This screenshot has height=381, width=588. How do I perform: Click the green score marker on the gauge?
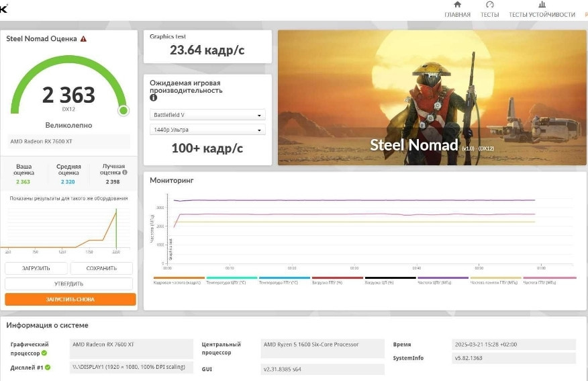pos(124,110)
